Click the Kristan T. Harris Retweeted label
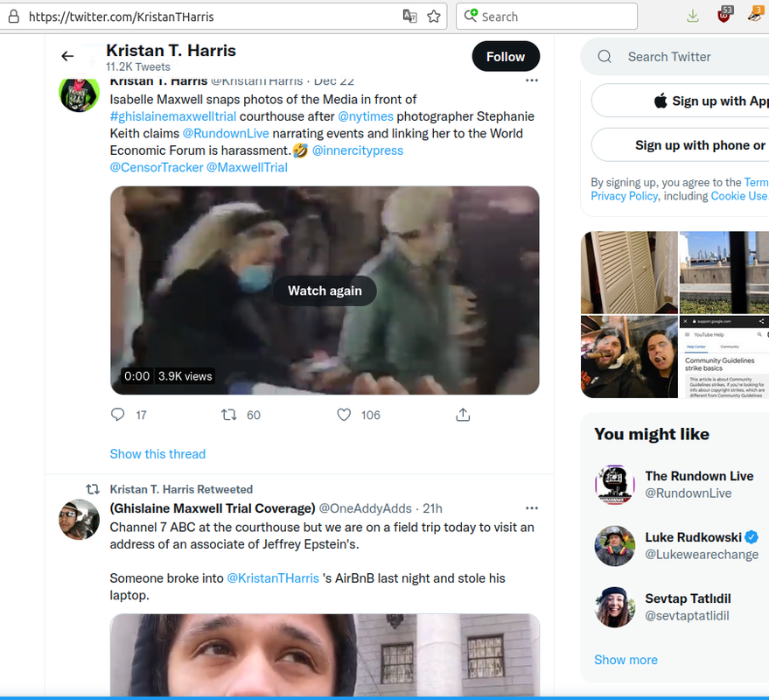The height and width of the screenshot is (700, 769). (181, 489)
